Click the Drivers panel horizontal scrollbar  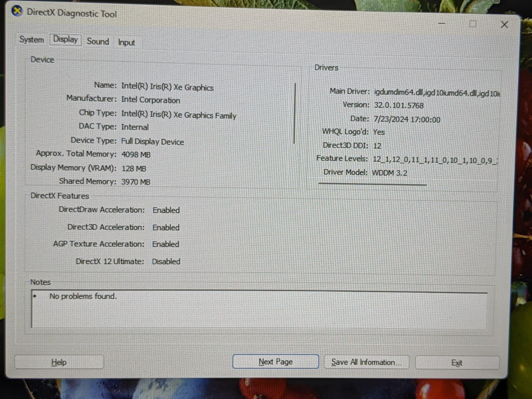point(372,184)
